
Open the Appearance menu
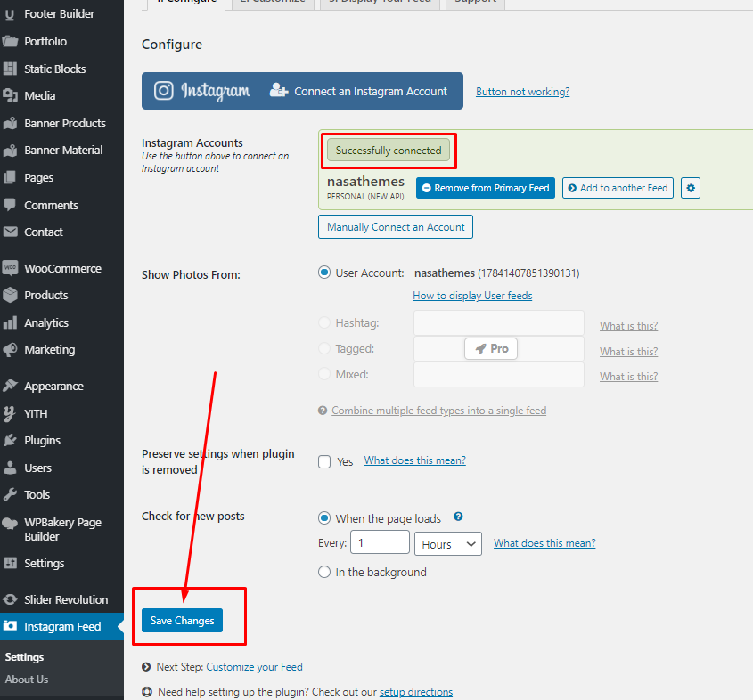(53, 387)
